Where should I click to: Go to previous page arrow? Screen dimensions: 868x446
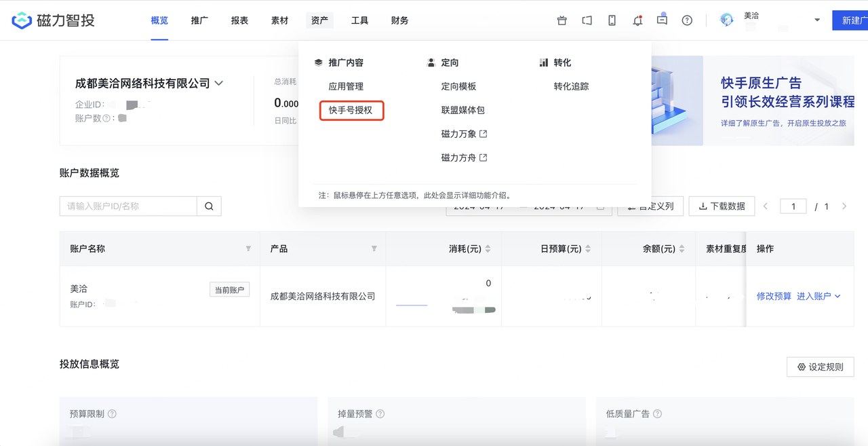point(766,206)
